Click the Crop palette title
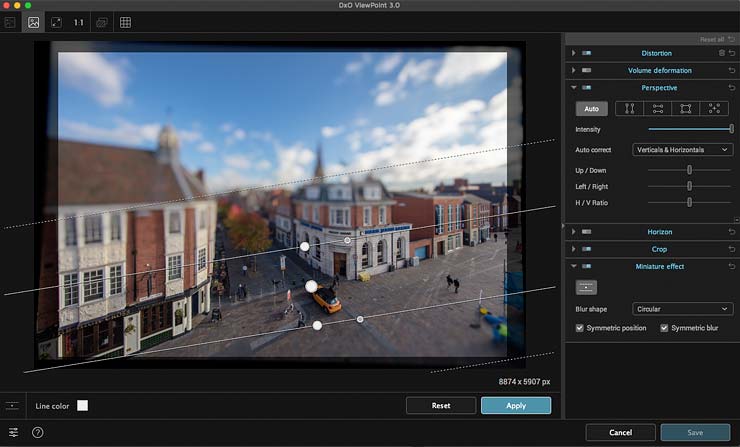This screenshot has height=447, width=740. coord(659,249)
